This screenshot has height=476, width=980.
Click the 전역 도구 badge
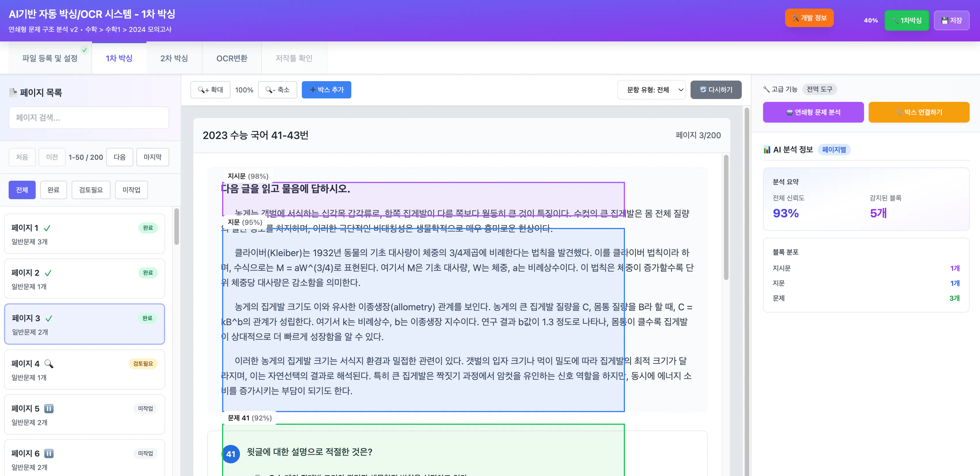pos(819,89)
